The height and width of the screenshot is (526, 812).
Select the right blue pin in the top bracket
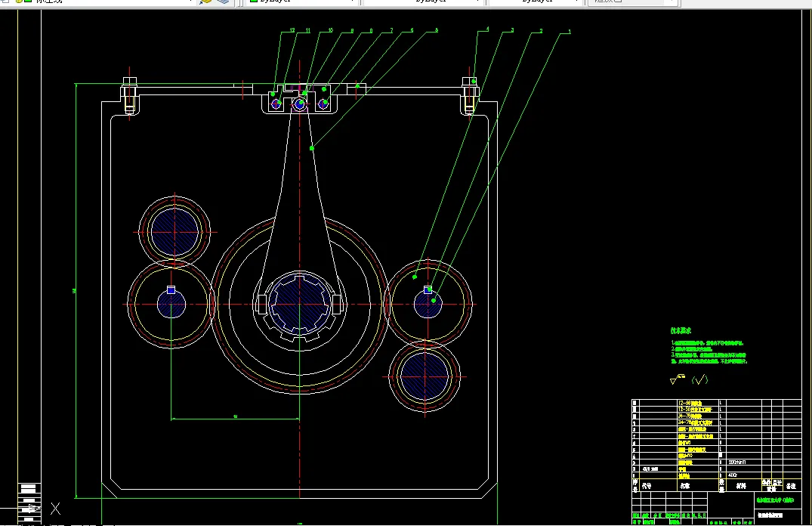click(323, 104)
